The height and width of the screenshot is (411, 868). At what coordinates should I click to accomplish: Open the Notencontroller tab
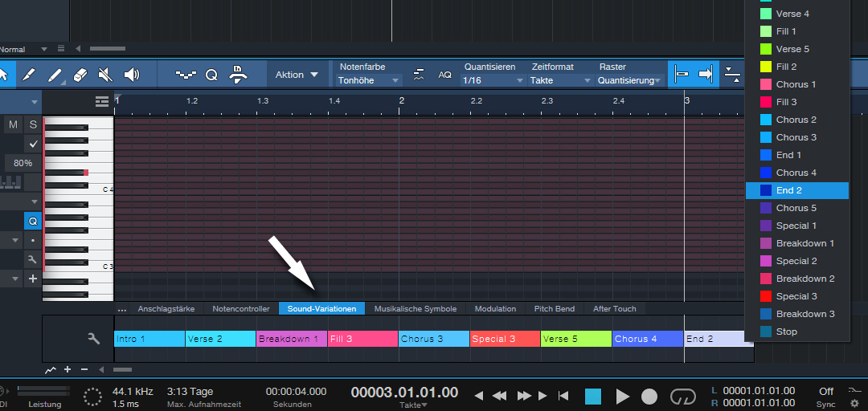coord(241,308)
